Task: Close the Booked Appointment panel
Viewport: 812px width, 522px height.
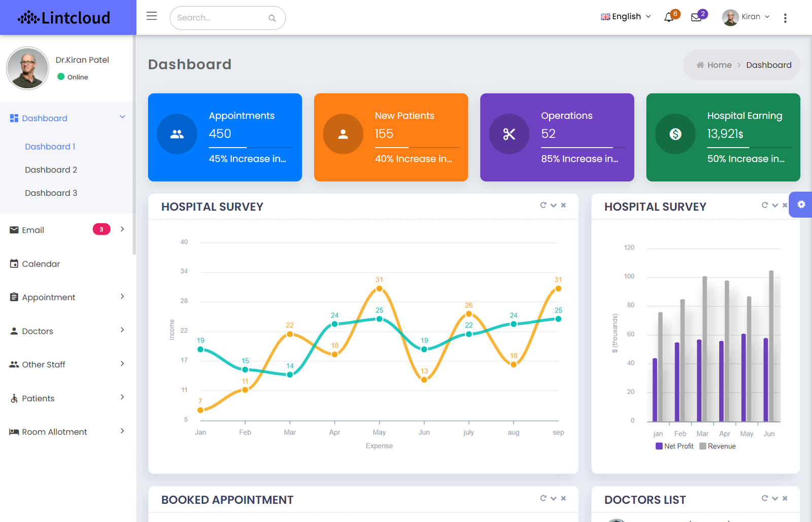Action: coord(563,498)
